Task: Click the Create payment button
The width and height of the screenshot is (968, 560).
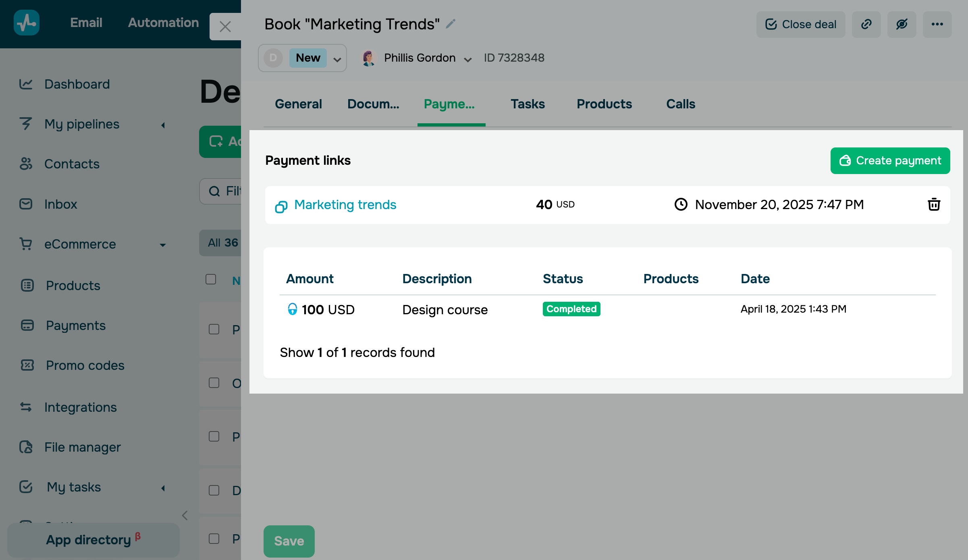Action: [890, 161]
